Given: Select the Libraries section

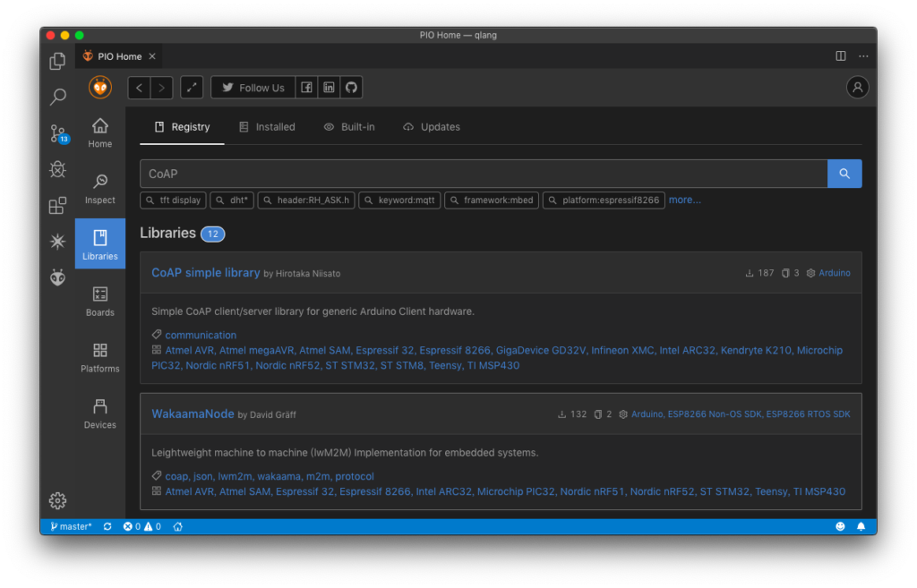Looking at the screenshot, I should [x=100, y=243].
